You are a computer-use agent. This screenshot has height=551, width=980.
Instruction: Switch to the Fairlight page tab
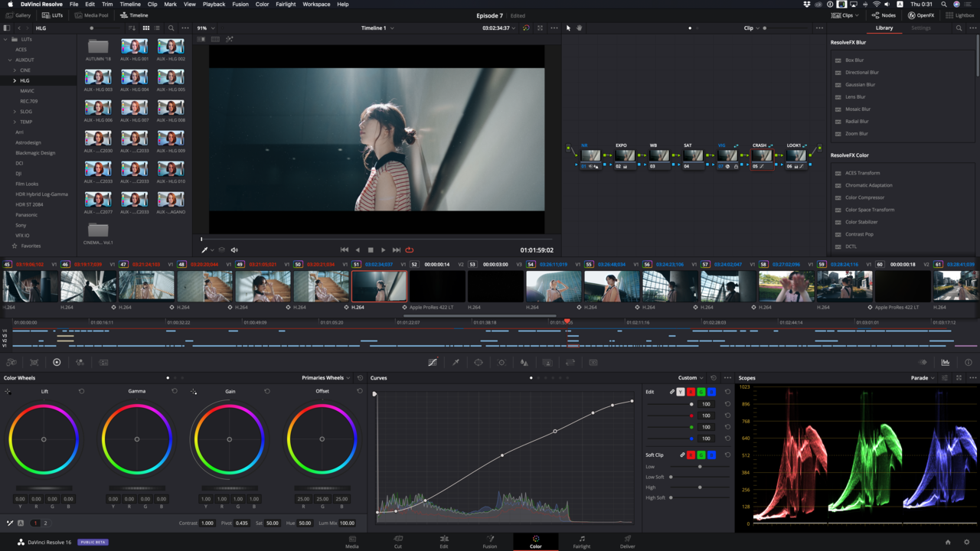point(582,542)
